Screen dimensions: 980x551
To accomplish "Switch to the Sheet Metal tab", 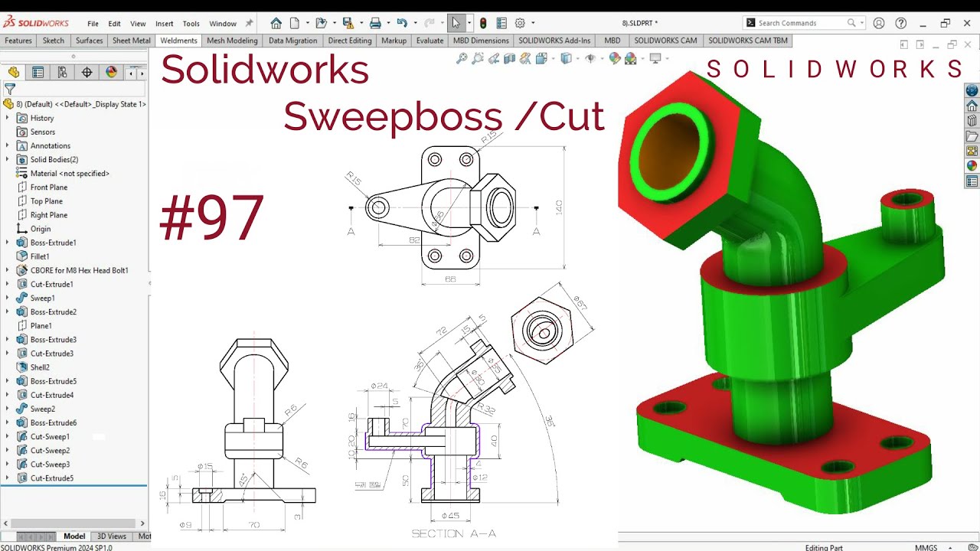I will coord(132,41).
